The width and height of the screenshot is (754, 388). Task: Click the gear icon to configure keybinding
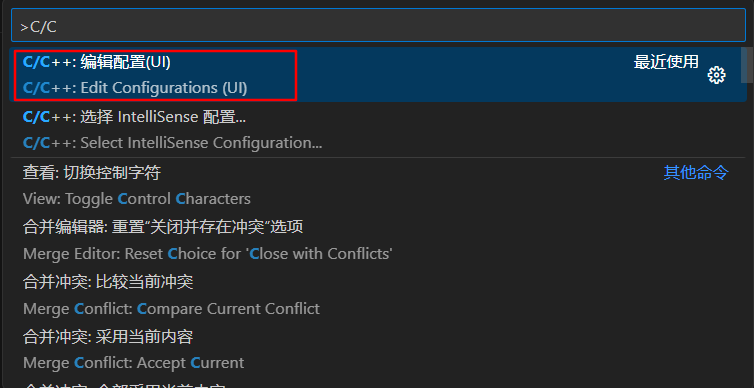coord(716,75)
